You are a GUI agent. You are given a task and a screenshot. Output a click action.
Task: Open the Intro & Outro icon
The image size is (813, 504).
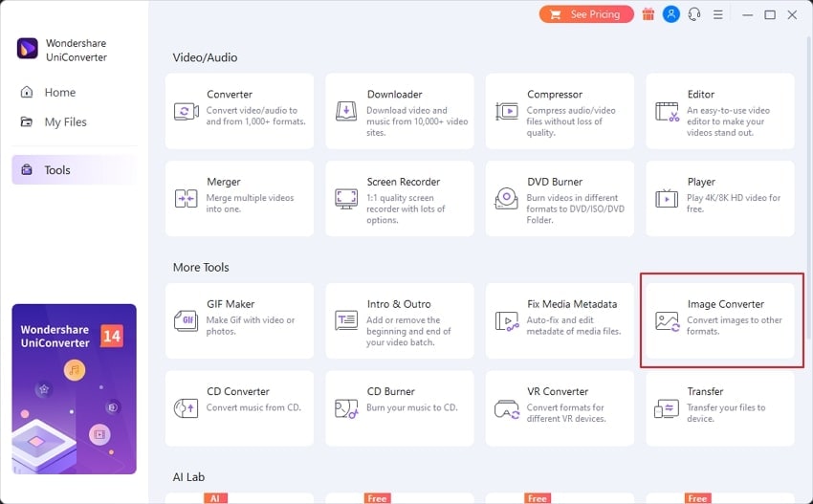(x=346, y=320)
